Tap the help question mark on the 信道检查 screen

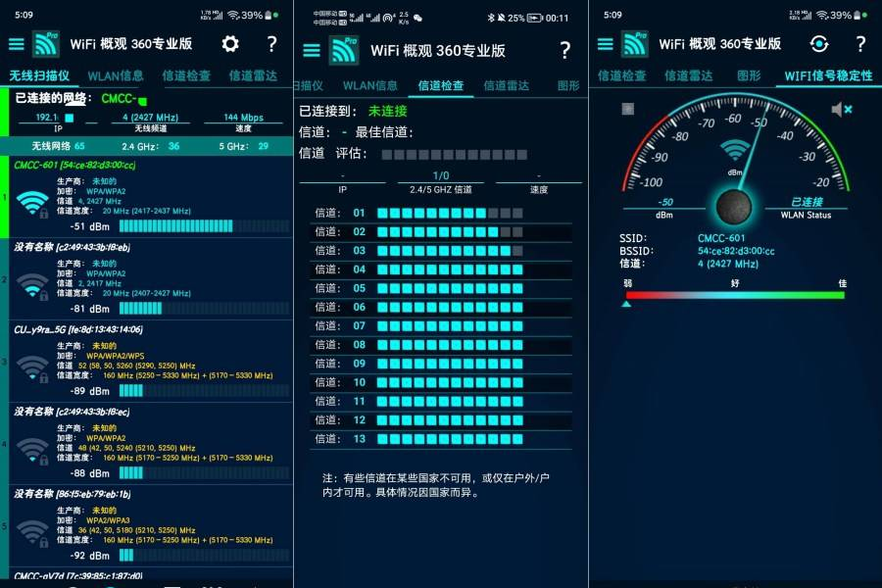click(564, 50)
